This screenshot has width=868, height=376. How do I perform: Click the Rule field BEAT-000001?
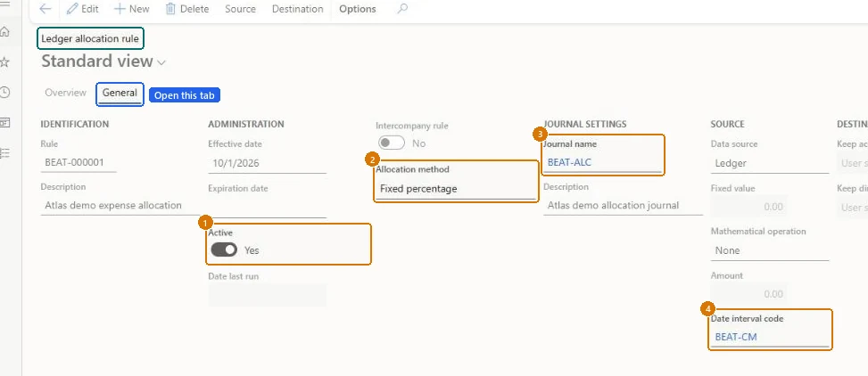tap(78, 162)
